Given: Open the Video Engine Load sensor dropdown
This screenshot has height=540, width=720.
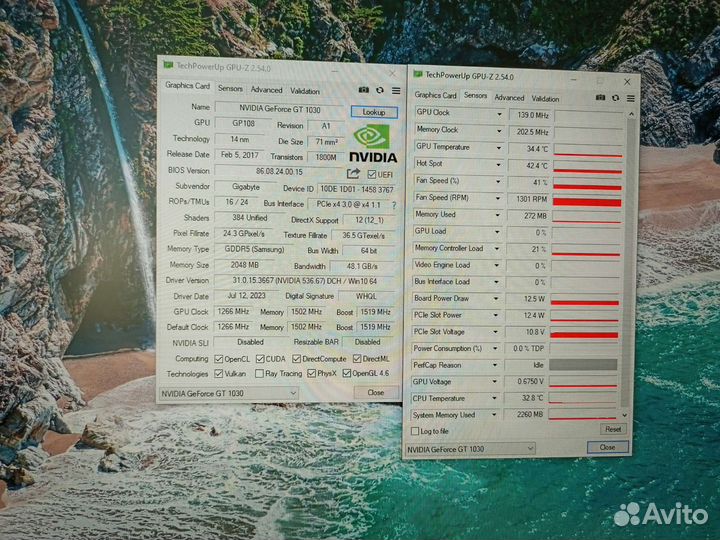Looking at the screenshot, I should tap(496, 265).
